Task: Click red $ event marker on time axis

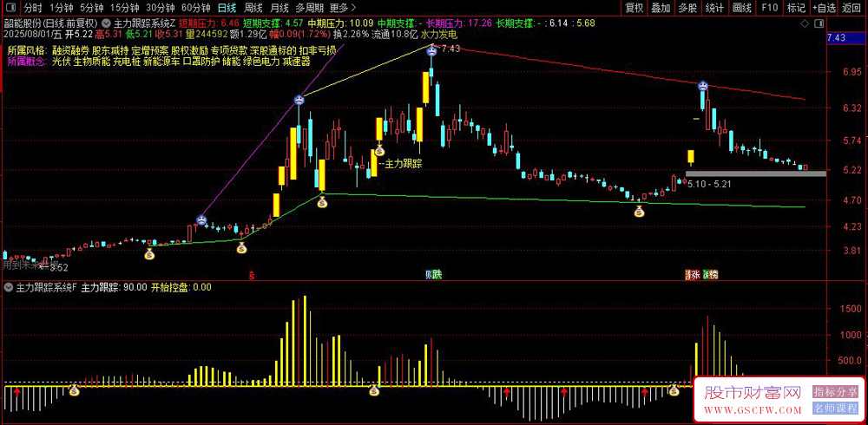Action: 252,274
